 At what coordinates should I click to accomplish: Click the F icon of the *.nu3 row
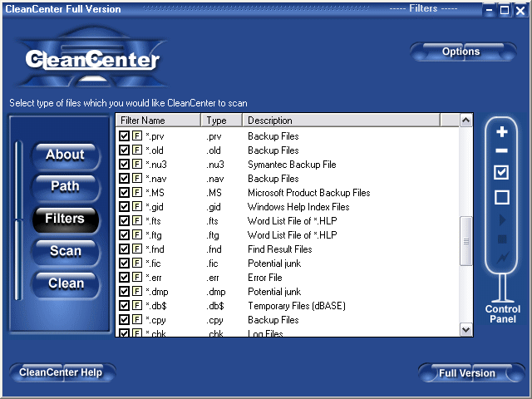pos(137,165)
